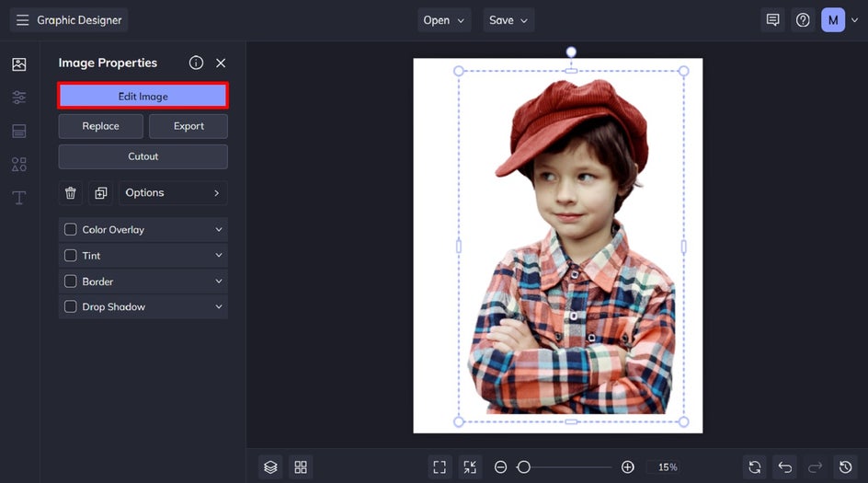Enable the Color Overlay checkbox

71,230
